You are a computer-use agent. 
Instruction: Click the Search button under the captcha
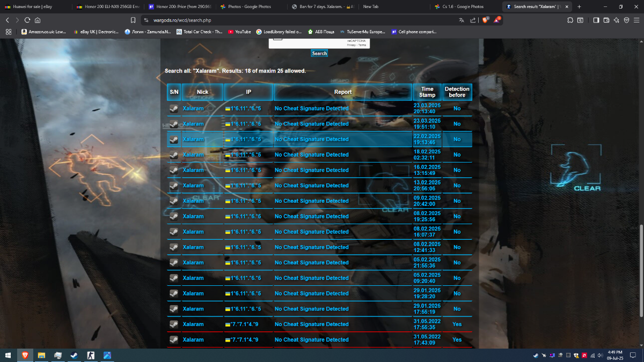pyautogui.click(x=319, y=53)
